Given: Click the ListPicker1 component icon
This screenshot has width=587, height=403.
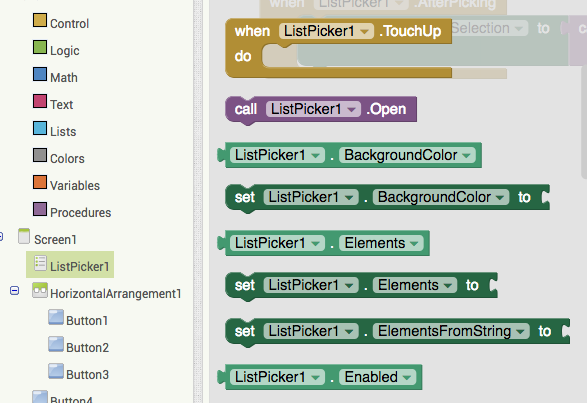Looking at the screenshot, I should coord(40,263).
